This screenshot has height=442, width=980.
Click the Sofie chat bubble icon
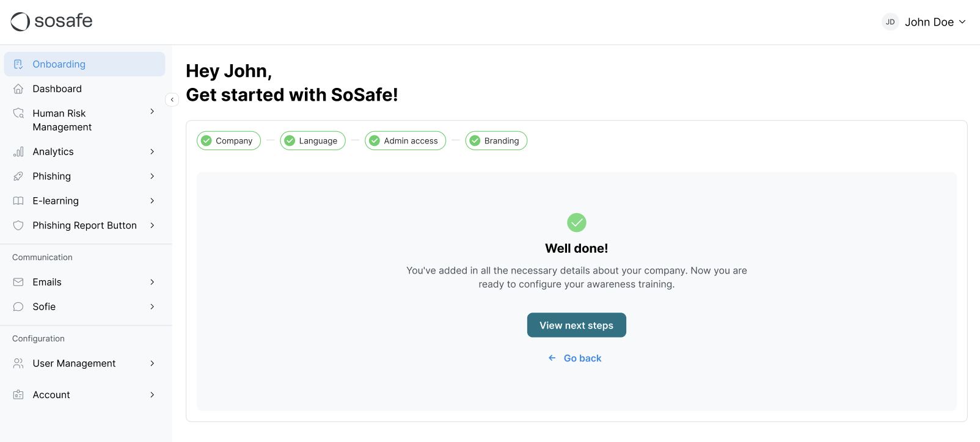[18, 306]
